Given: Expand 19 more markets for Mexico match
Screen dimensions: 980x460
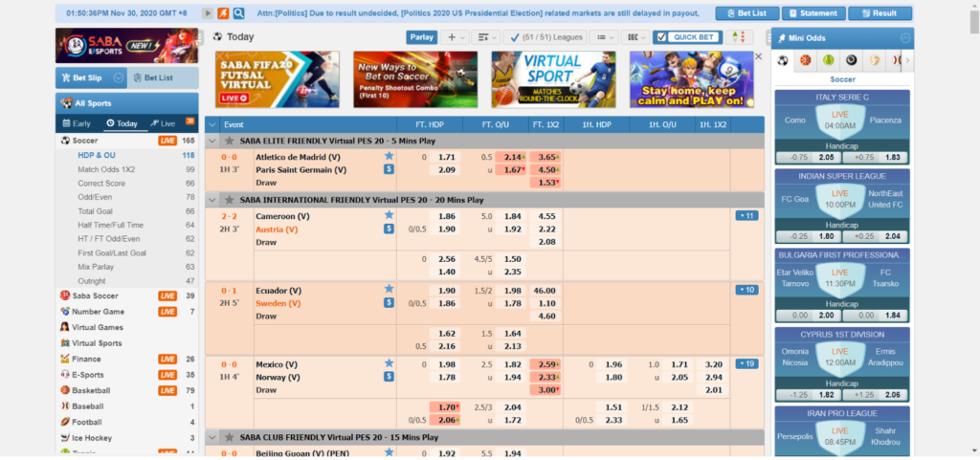Looking at the screenshot, I should point(746,363).
